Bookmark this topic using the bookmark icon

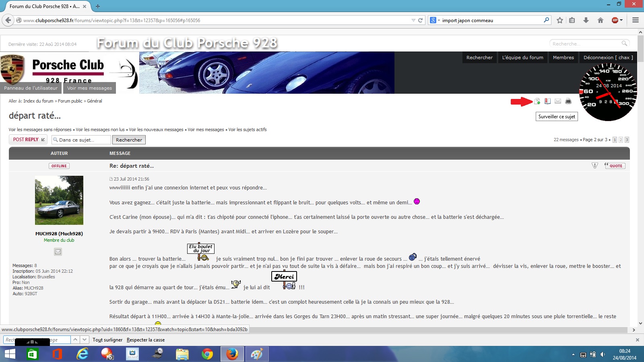coord(547,101)
